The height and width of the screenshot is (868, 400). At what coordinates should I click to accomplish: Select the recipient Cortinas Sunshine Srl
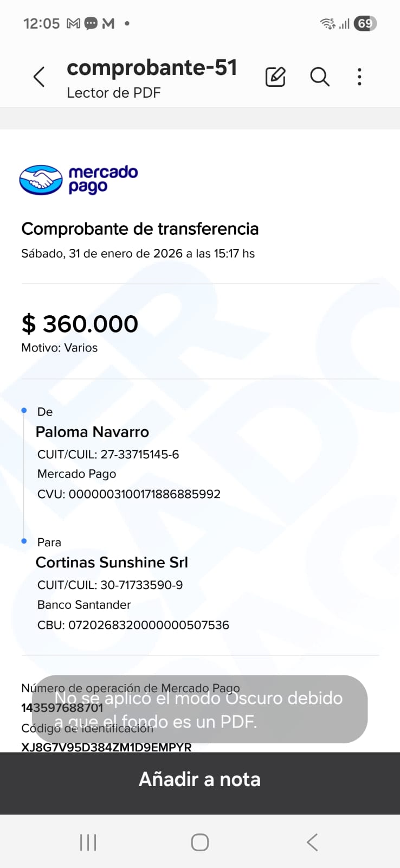pos(112,563)
